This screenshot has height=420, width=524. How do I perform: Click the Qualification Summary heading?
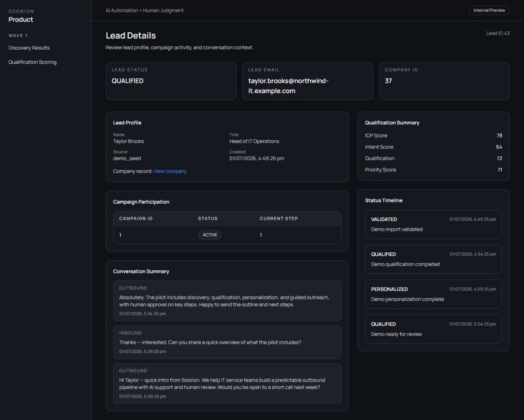pos(392,123)
